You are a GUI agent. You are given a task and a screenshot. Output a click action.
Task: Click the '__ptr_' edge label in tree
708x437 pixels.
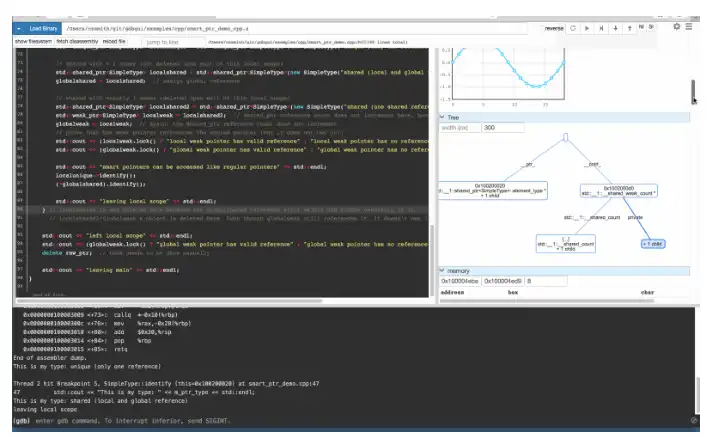point(529,165)
